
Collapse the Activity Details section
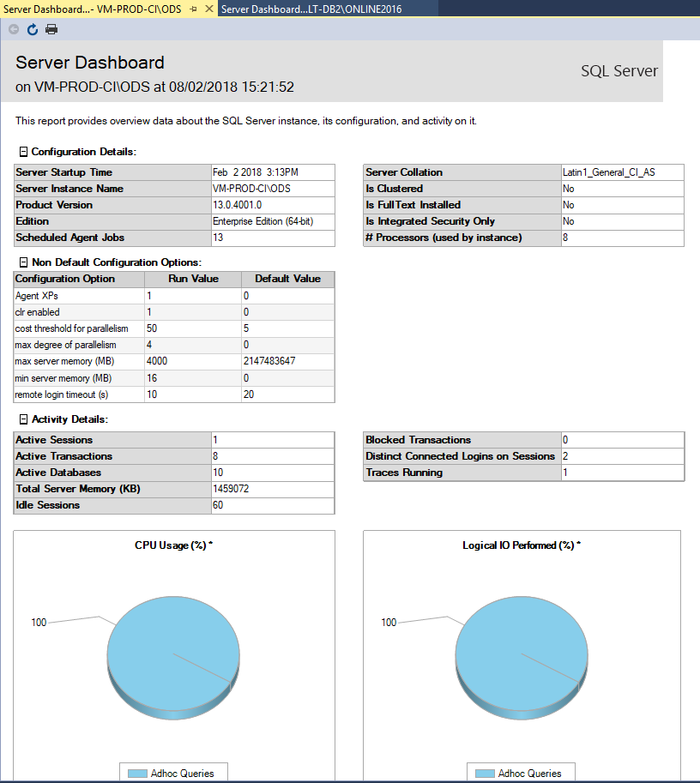(x=23, y=419)
